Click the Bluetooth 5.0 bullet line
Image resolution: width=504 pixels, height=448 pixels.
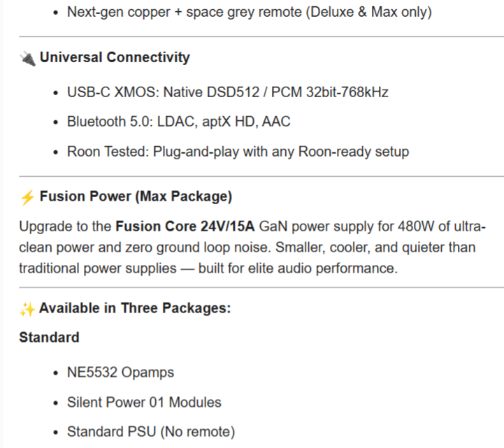point(178,122)
